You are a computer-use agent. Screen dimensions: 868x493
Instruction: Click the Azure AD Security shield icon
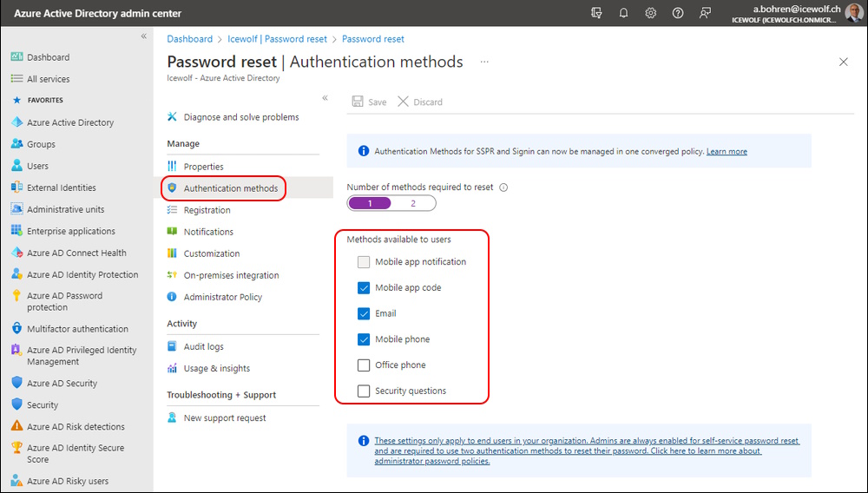click(17, 383)
